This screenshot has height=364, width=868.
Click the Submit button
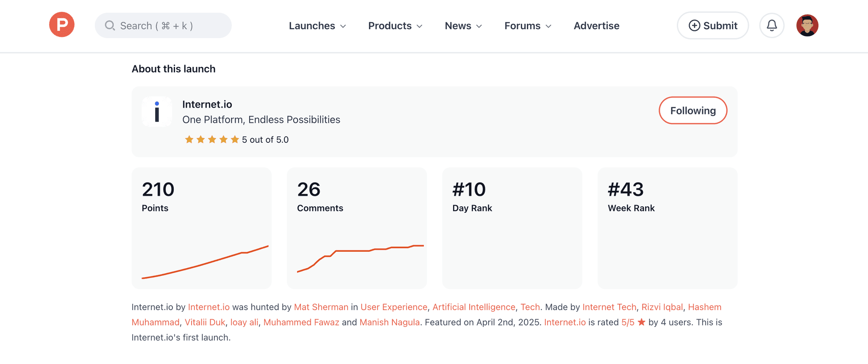pyautogui.click(x=713, y=25)
